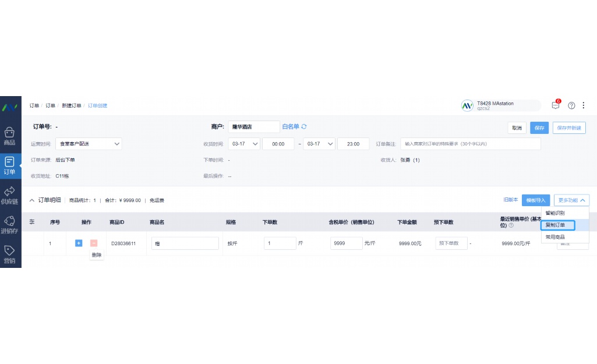This screenshot has height=364, width=597.
Task: Click the 模板导入 button
Action: (x=535, y=200)
